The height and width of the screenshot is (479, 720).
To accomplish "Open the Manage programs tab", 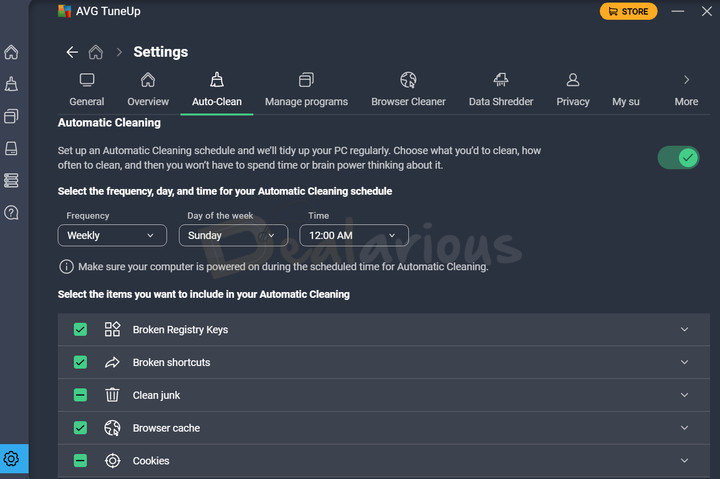I will pos(306,90).
